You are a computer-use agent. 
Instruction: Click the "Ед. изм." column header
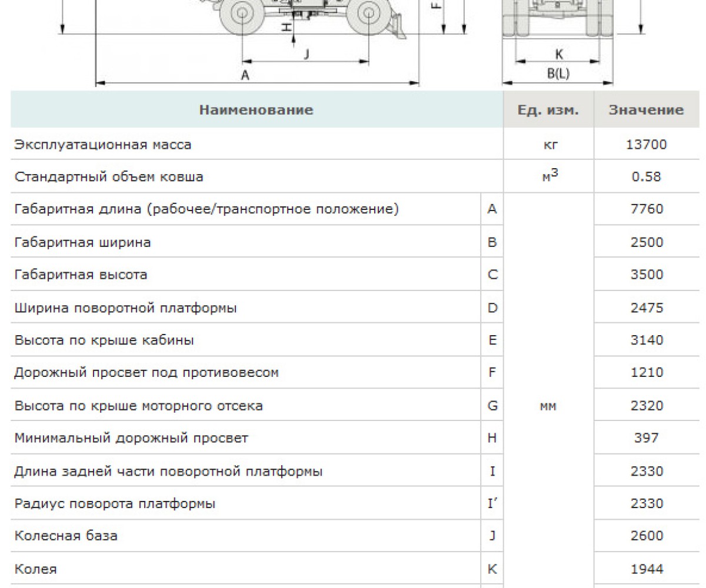(x=548, y=110)
